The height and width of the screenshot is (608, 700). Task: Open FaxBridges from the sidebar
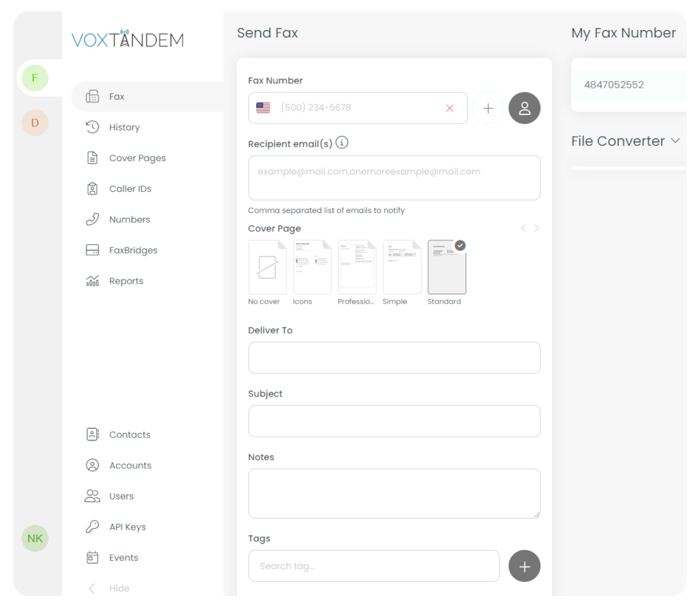tap(93, 250)
